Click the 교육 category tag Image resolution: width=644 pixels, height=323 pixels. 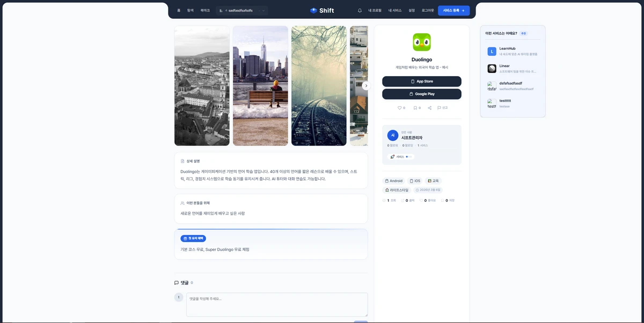(x=433, y=181)
